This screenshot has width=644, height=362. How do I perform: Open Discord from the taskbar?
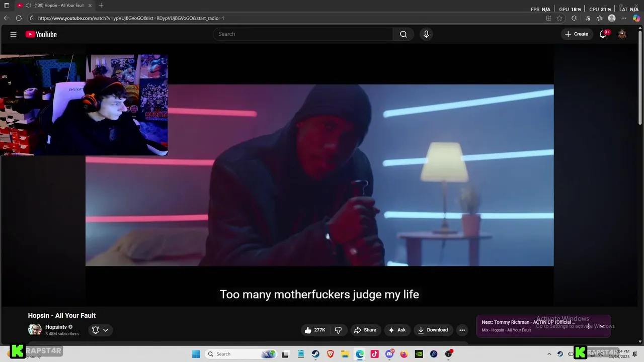(x=389, y=354)
